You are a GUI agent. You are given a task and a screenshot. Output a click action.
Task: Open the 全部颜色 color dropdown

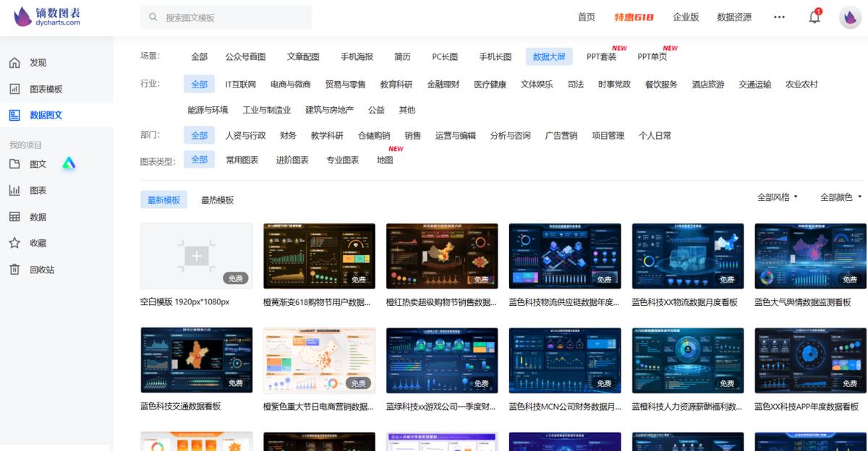(841, 196)
